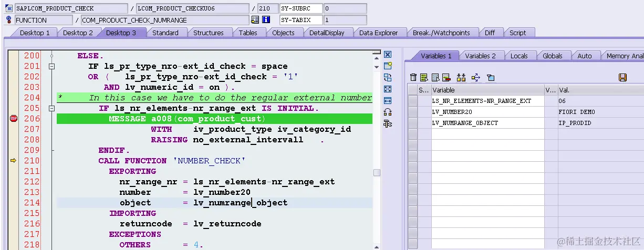Open the Diff tab
Viewport: 644px width, 250px height.
[x=490, y=33]
